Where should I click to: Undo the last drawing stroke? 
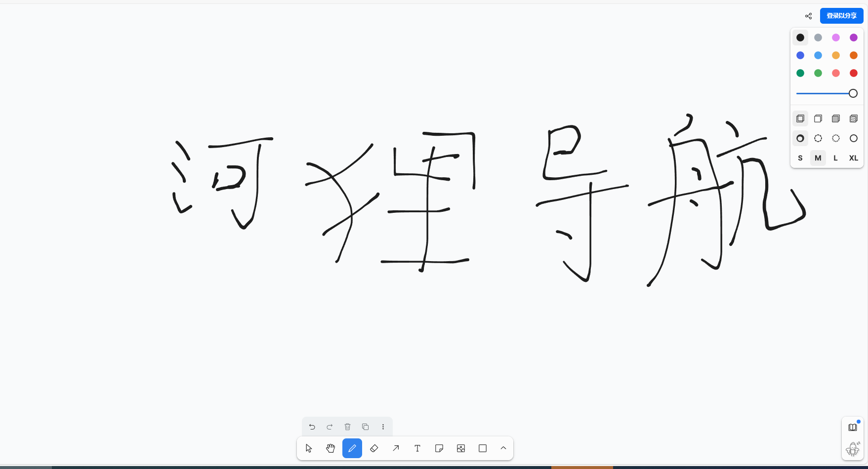click(x=312, y=427)
